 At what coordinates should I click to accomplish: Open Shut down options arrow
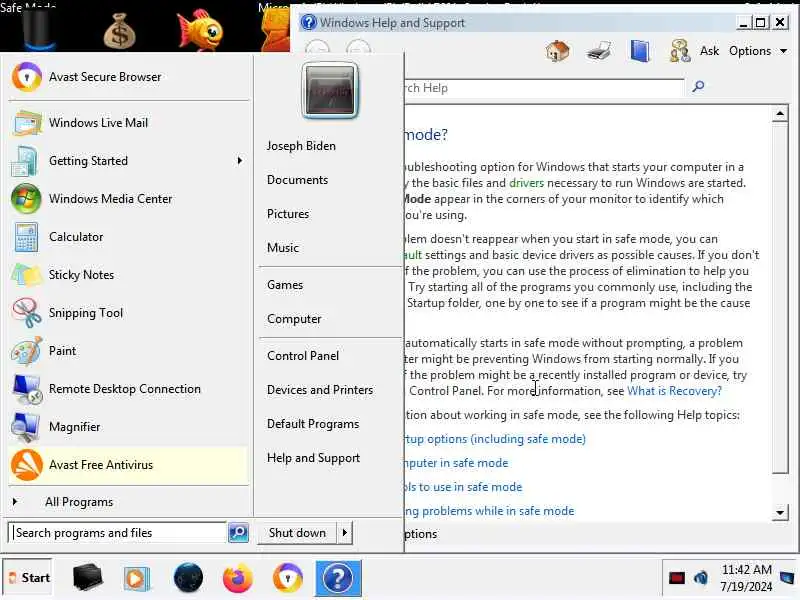(x=345, y=533)
